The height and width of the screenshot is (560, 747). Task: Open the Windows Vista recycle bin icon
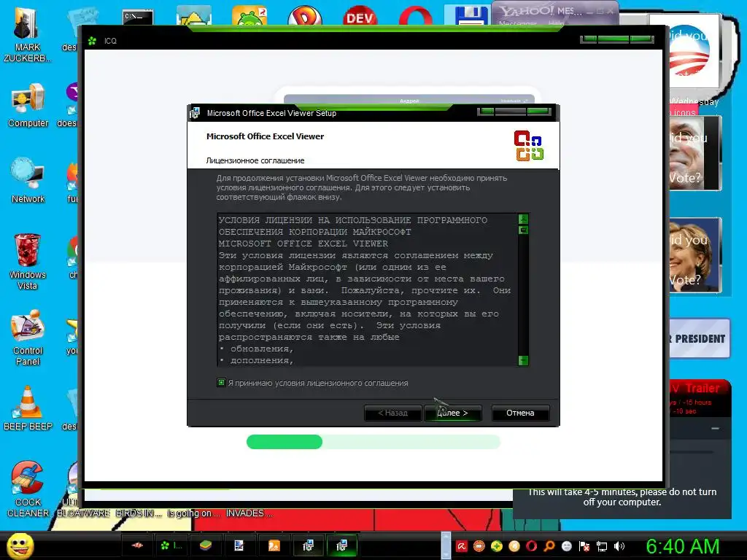pos(27,262)
